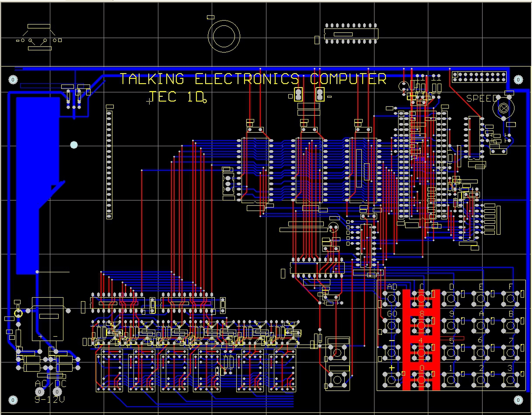The width and height of the screenshot is (532, 415).
Task: Select the long single-row pin header at left
Action: tap(109, 165)
